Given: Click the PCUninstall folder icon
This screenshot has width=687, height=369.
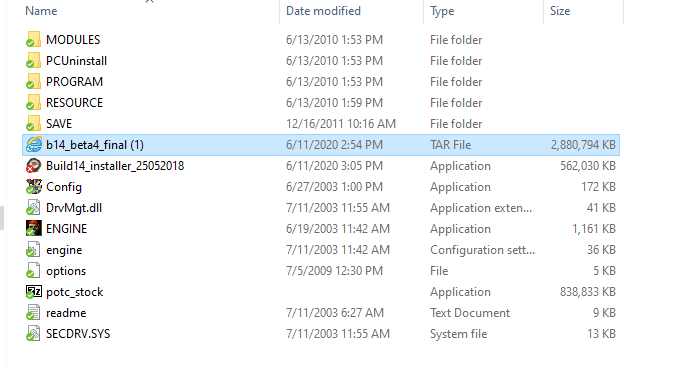Looking at the screenshot, I should [x=33, y=60].
